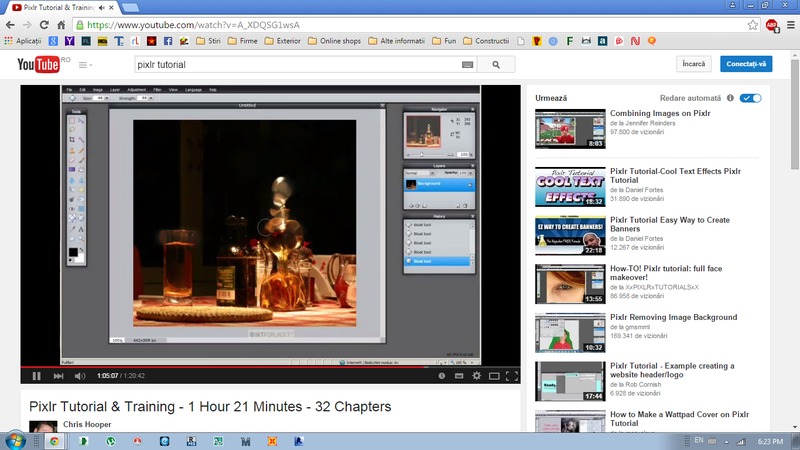Turn off the Redare automată autoplay switch

(x=751, y=98)
